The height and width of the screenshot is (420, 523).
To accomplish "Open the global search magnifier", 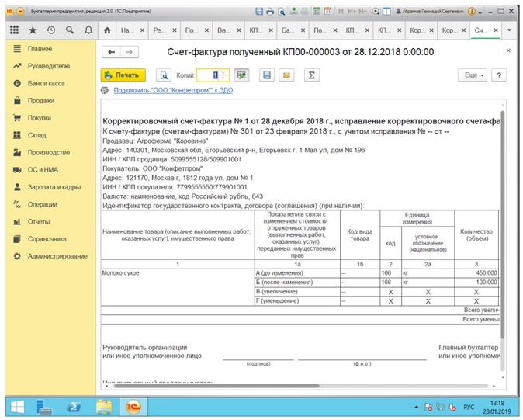I will (69, 30).
